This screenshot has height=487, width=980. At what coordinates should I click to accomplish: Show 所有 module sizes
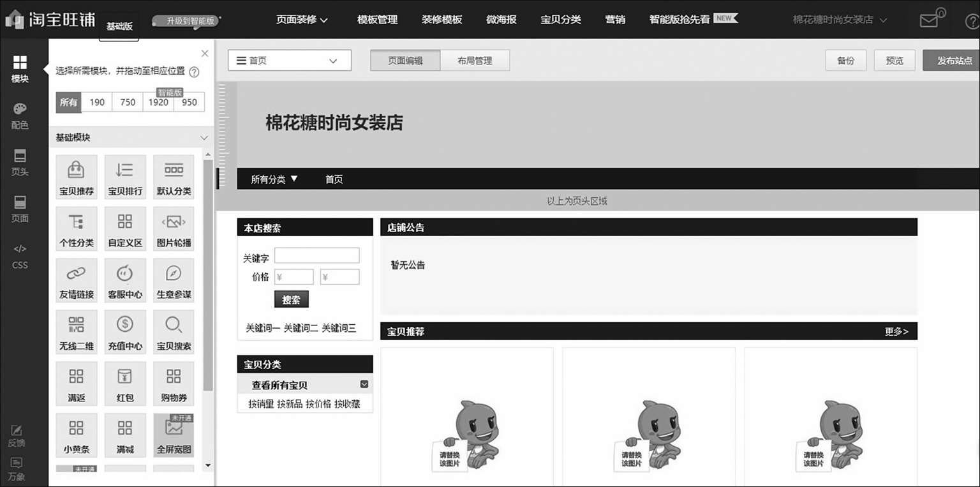pos(68,102)
